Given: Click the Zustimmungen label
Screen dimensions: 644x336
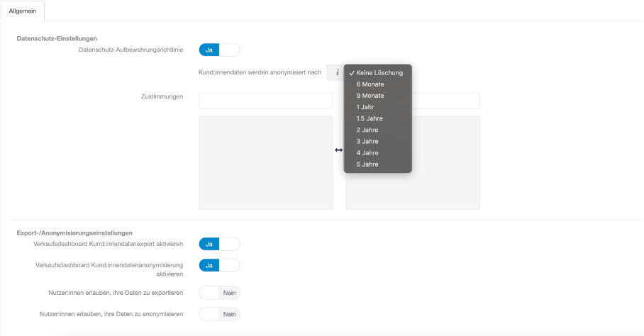Looking at the screenshot, I should click(162, 97).
